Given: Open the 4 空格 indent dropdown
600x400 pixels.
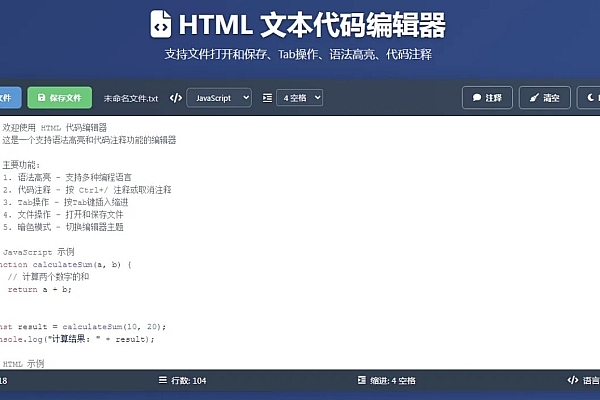Looking at the screenshot, I should coord(299,98).
